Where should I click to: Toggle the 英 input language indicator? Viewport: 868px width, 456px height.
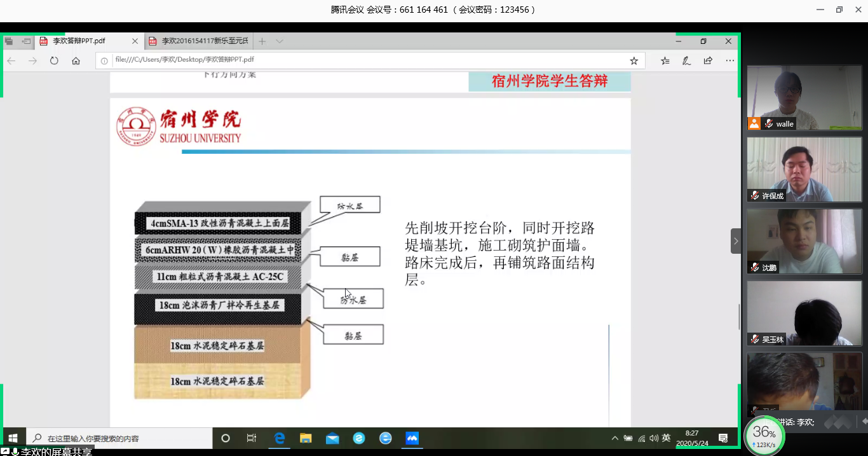point(666,438)
